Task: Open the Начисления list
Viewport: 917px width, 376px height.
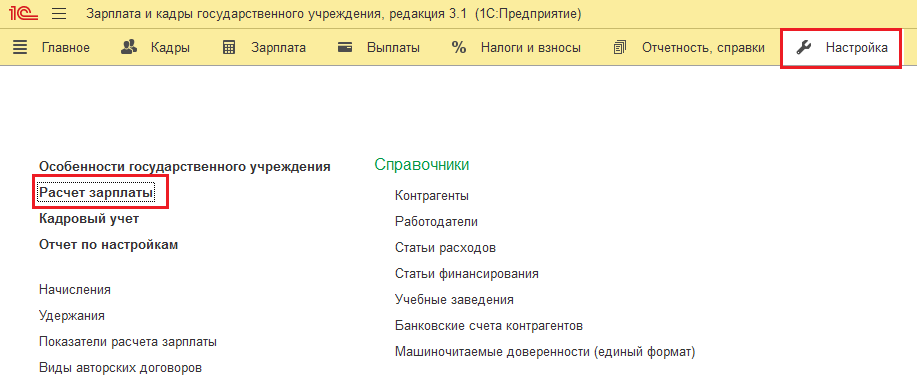Action: coord(75,289)
